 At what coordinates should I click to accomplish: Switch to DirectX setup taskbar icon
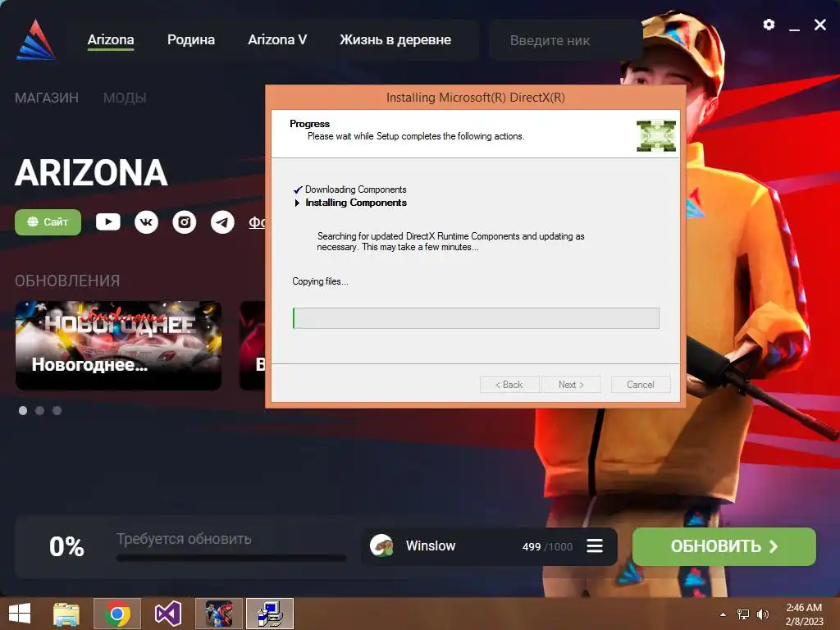[x=270, y=614]
